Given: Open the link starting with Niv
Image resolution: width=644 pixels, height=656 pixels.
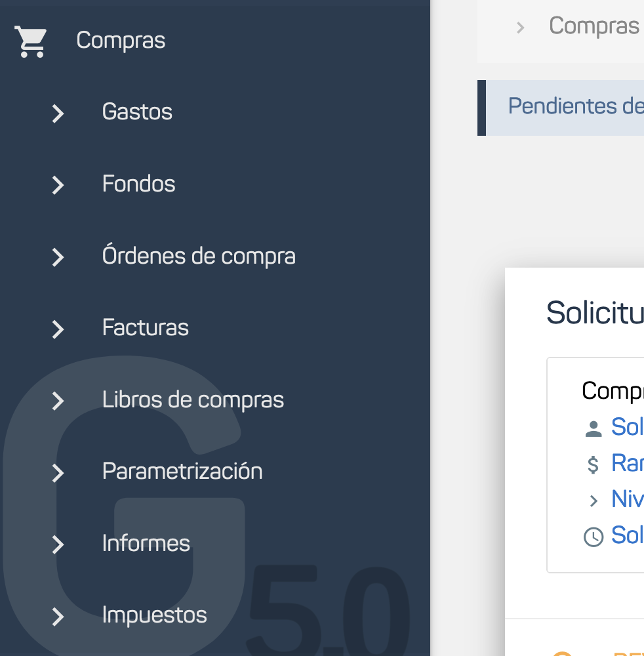Looking at the screenshot, I should tap(627, 500).
